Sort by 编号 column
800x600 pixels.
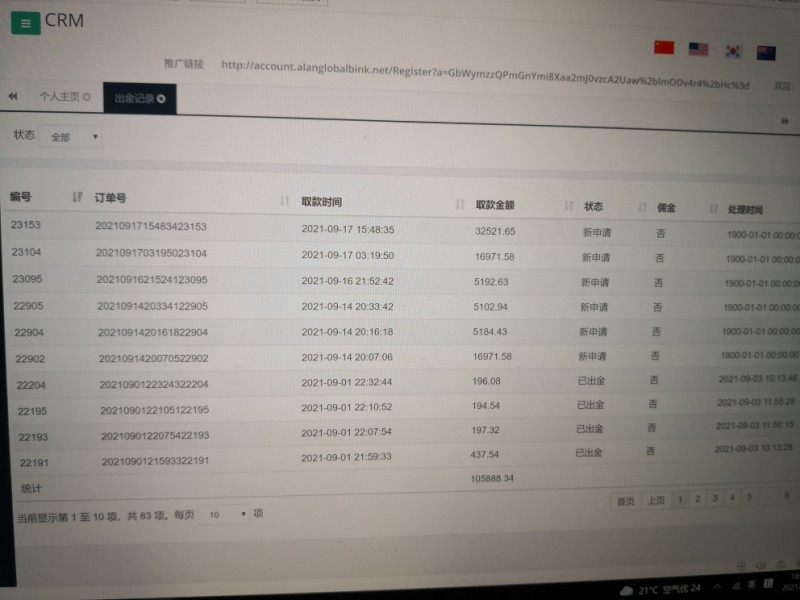[77, 197]
